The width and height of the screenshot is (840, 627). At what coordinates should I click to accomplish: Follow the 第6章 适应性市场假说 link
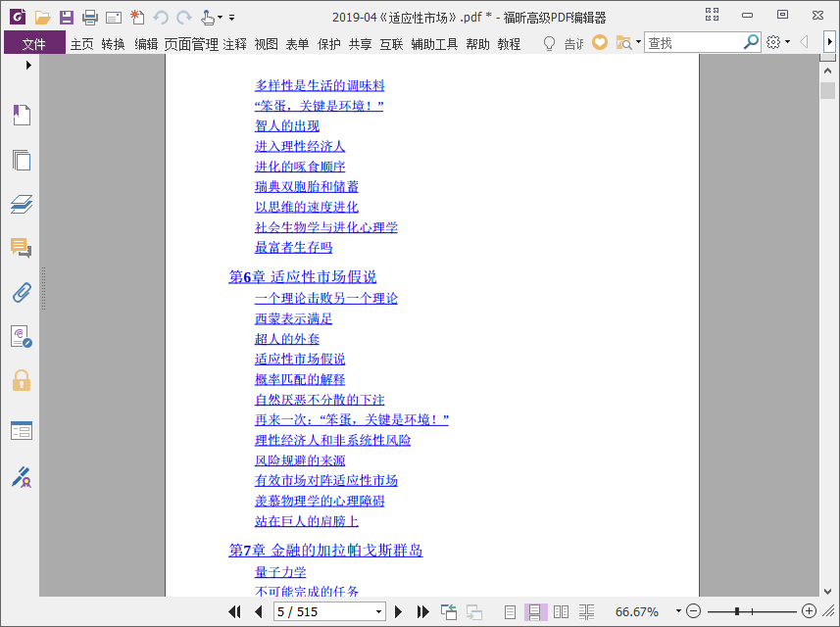point(302,277)
